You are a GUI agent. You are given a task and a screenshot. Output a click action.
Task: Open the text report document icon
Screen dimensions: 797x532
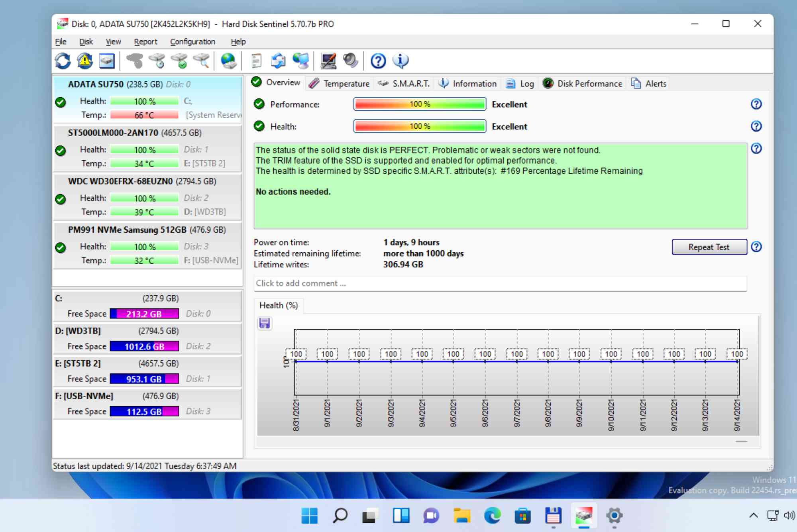tap(256, 61)
